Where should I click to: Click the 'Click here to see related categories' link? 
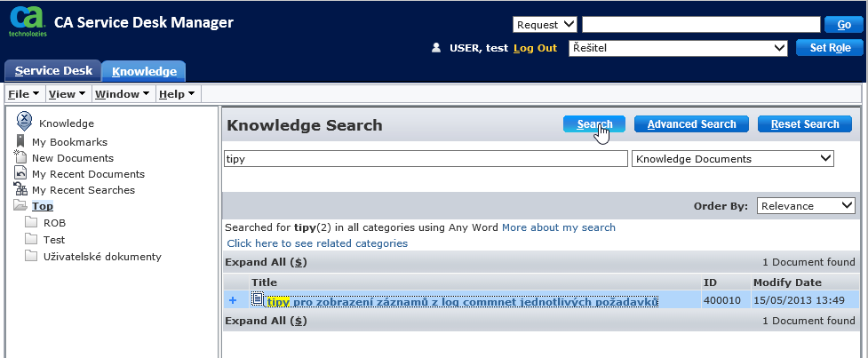[317, 243]
